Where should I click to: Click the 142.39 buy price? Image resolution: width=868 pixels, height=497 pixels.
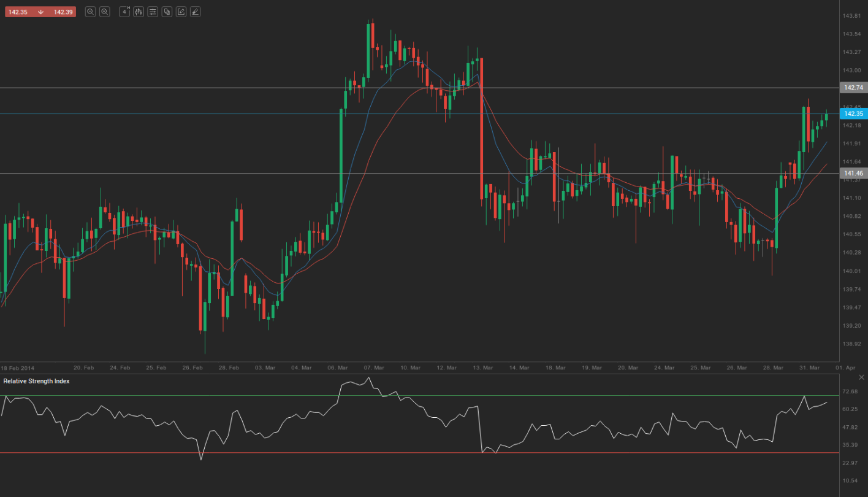[x=63, y=12]
